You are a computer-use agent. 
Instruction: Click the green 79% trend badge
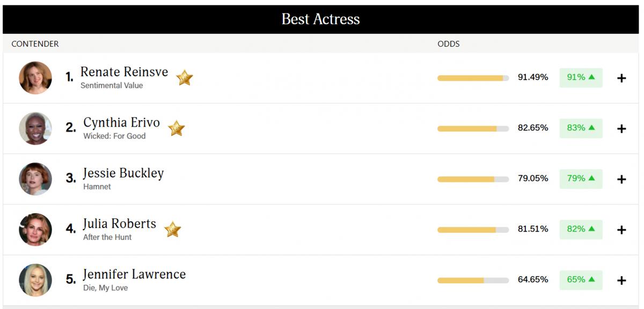tap(581, 179)
